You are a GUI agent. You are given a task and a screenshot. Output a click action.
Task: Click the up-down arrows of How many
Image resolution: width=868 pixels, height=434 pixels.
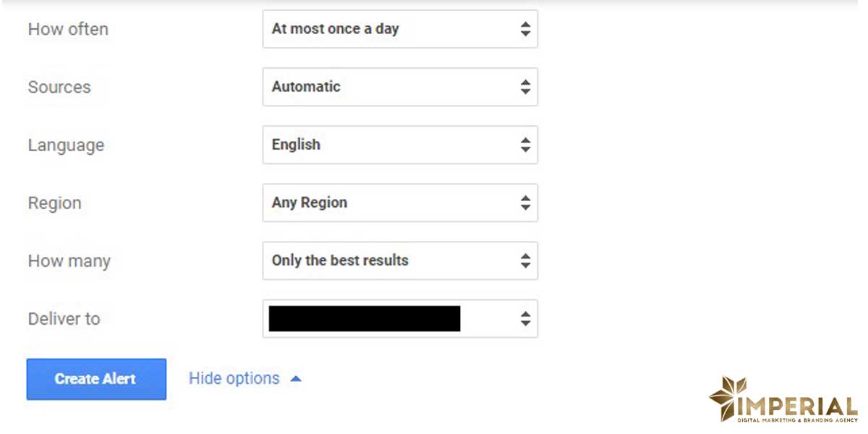click(525, 260)
